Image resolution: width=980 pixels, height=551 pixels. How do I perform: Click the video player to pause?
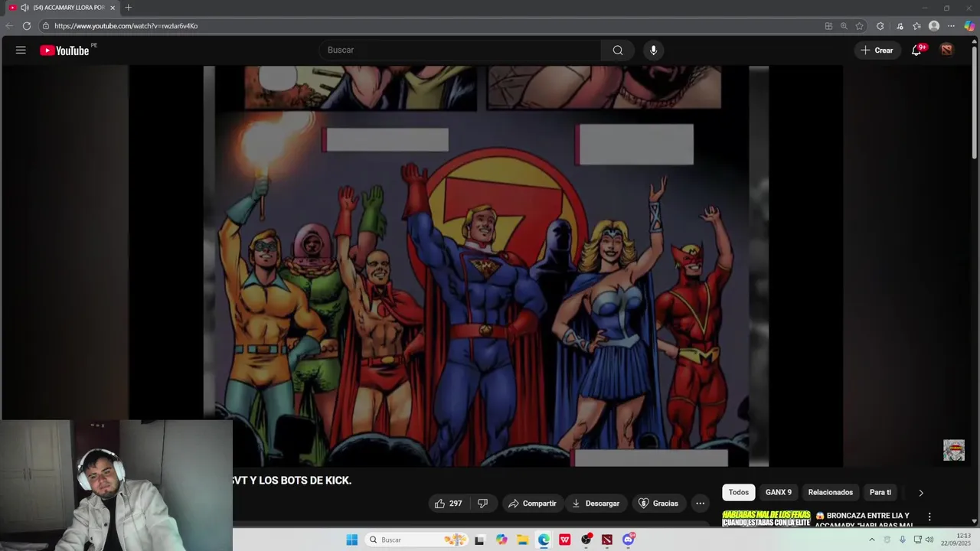[x=485, y=266]
